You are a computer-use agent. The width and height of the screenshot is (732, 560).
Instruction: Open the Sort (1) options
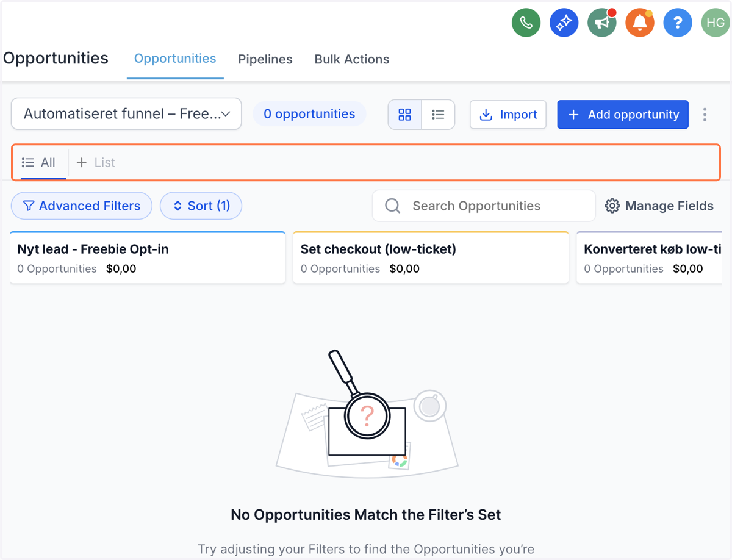(201, 206)
